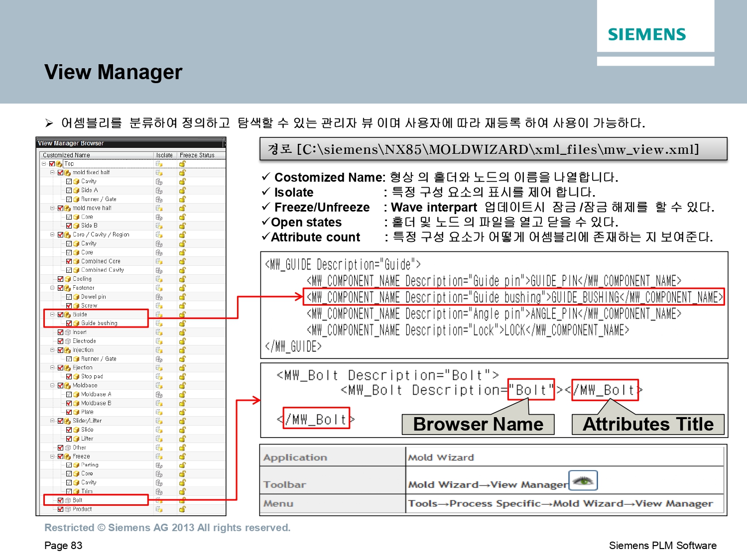The width and height of the screenshot is (747, 560).
Task: Select the Product row label
Action: pos(82,509)
